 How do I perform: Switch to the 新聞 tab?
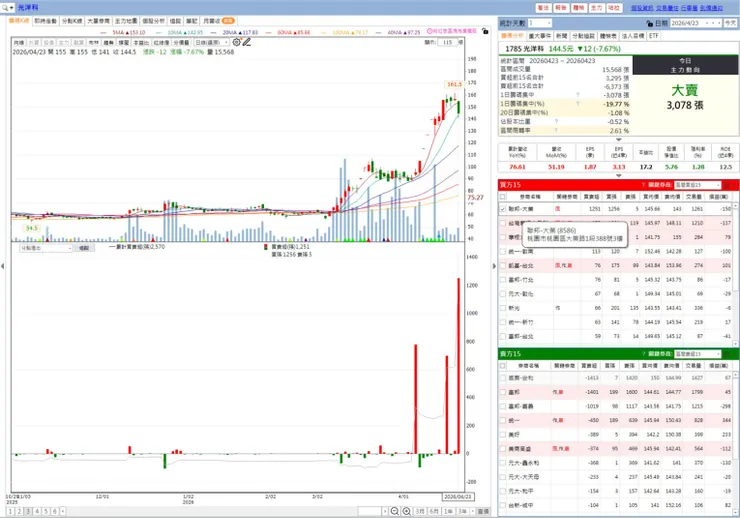(561, 36)
